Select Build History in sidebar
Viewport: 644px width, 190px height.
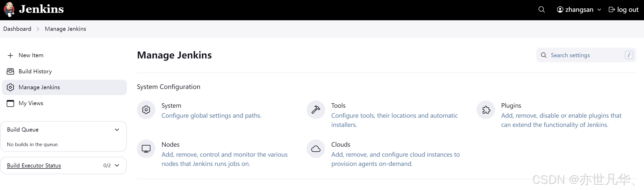(x=64, y=71)
